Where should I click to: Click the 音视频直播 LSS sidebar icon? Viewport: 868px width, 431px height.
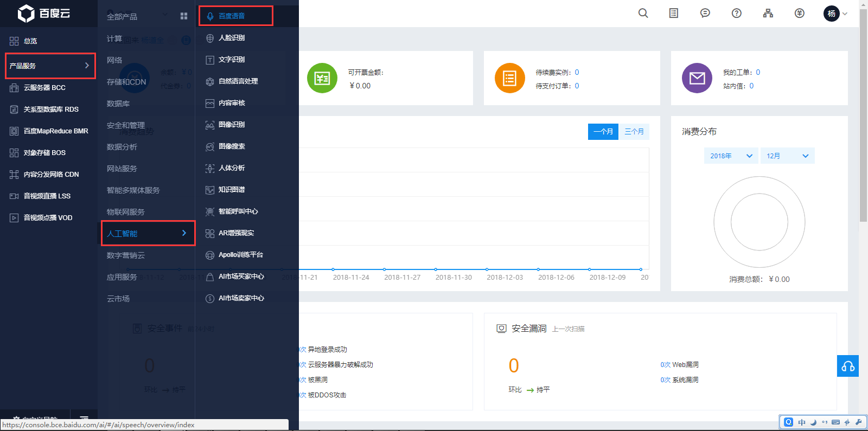(x=14, y=196)
